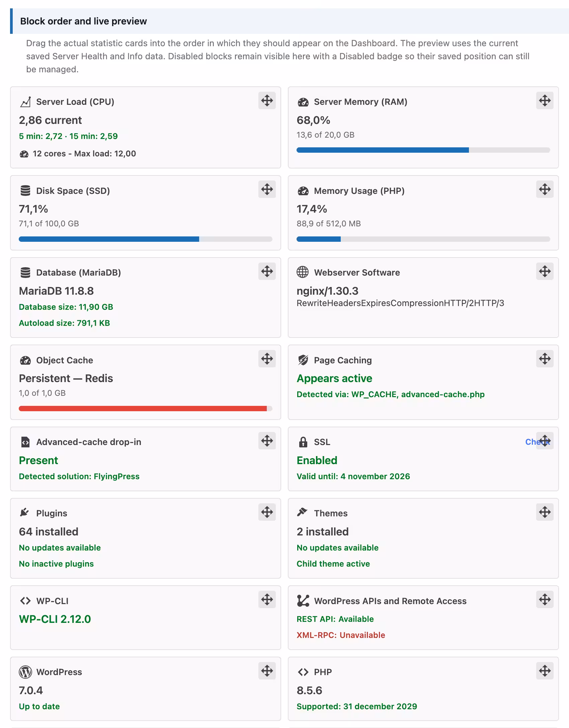569x728 pixels.
Task: Click the drag handle on Plugins card
Action: [x=267, y=512]
